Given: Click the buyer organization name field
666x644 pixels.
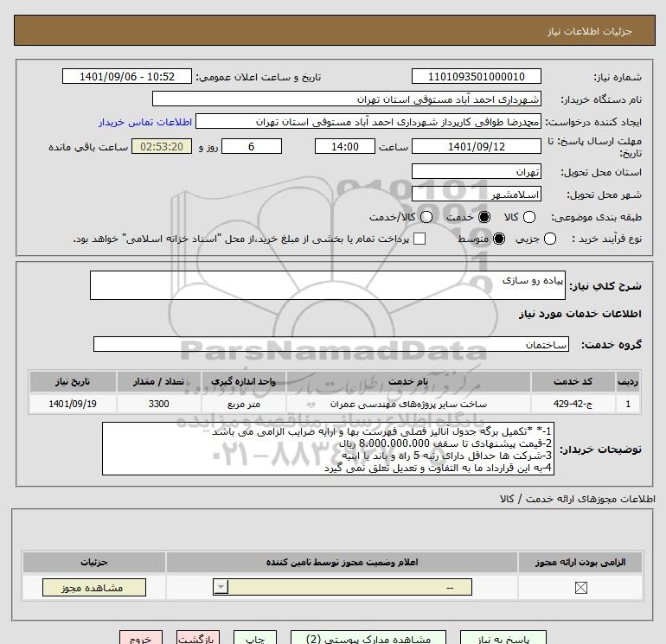Looking at the screenshot, I should 347,99.
